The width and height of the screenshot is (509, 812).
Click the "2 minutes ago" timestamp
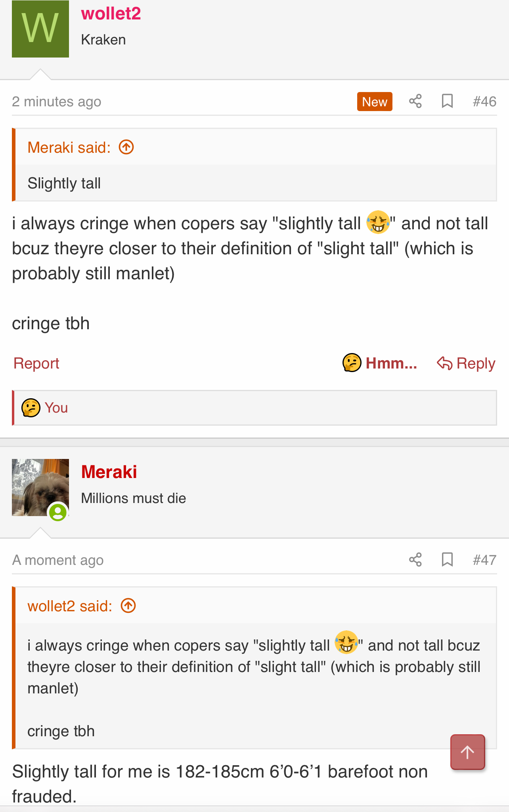(57, 102)
